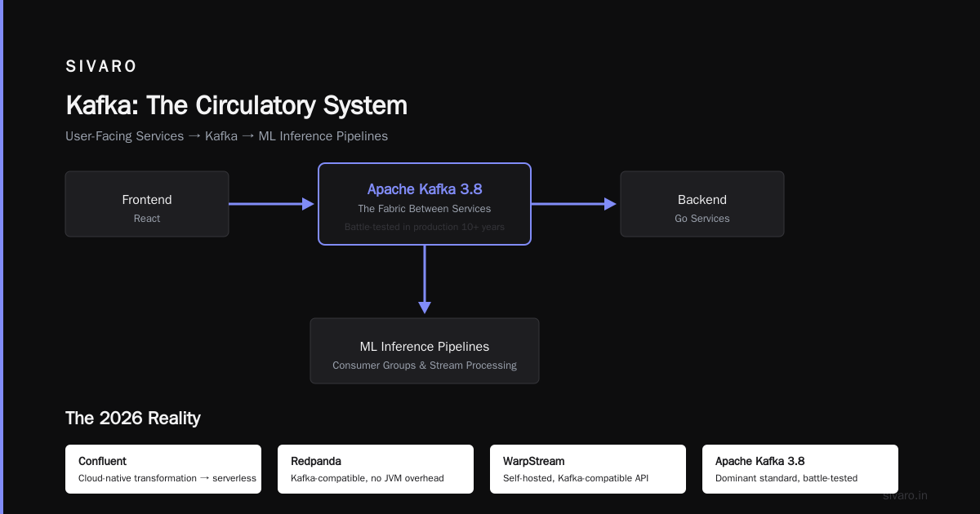980x514 pixels.
Task: Select the Frontend React box
Action: click(x=147, y=204)
